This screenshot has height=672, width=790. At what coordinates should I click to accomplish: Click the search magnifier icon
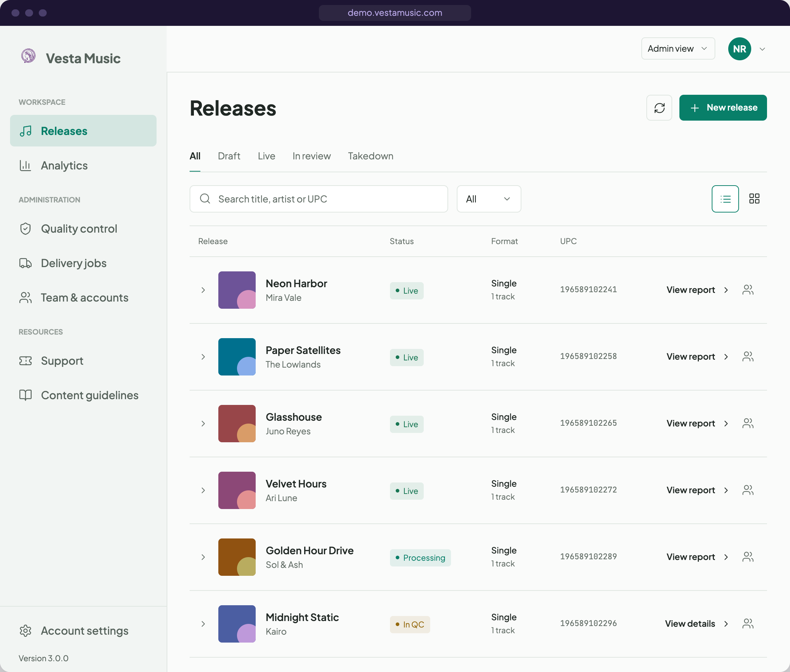205,199
